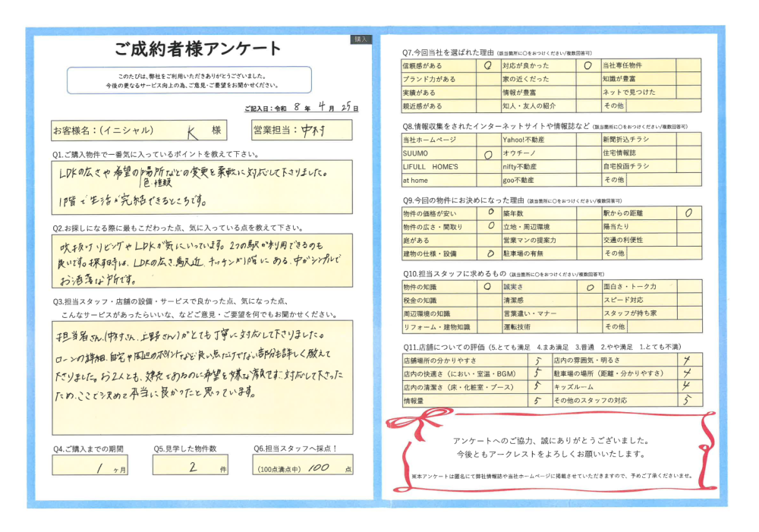
Task: Click the ご成約者様アンケート title heading
Action: click(x=198, y=49)
